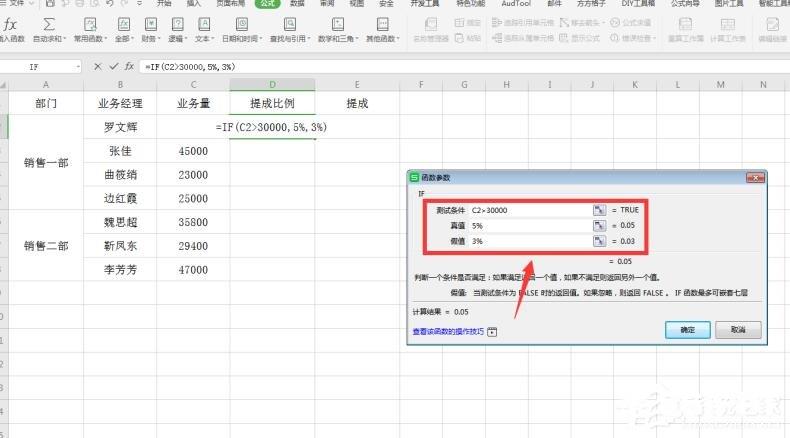
Task: Expand the 错误检查 dropdown arrow
Action: pyautogui.click(x=654, y=38)
